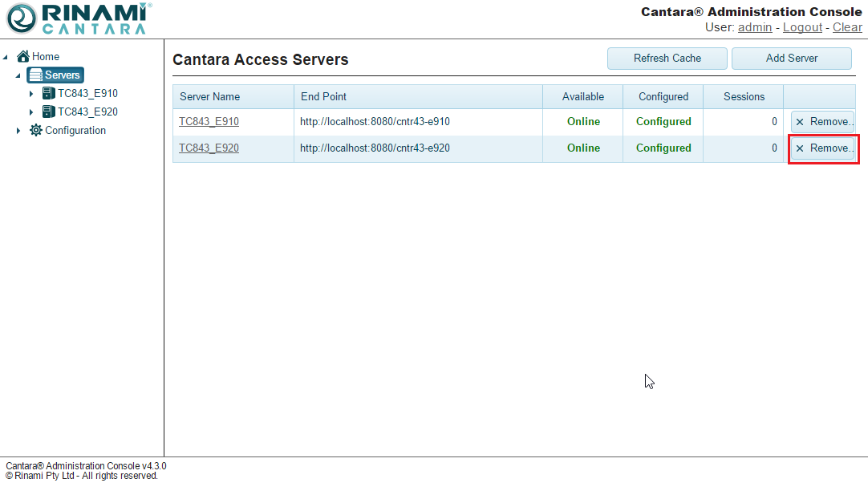The width and height of the screenshot is (868, 495).
Task: Click the TC843_E910 server icon in tree
Action: pyautogui.click(x=48, y=94)
